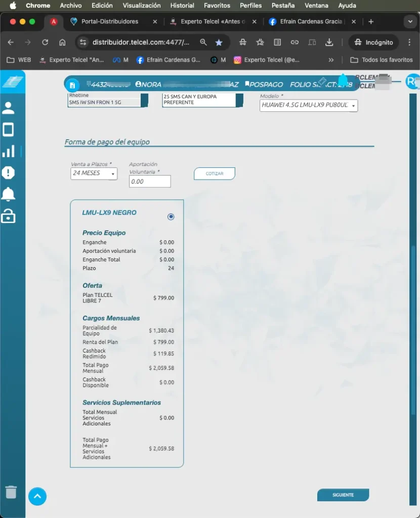The height and width of the screenshot is (518, 420).
Task: Switch to the Experto Telcel tab
Action: [x=213, y=21]
